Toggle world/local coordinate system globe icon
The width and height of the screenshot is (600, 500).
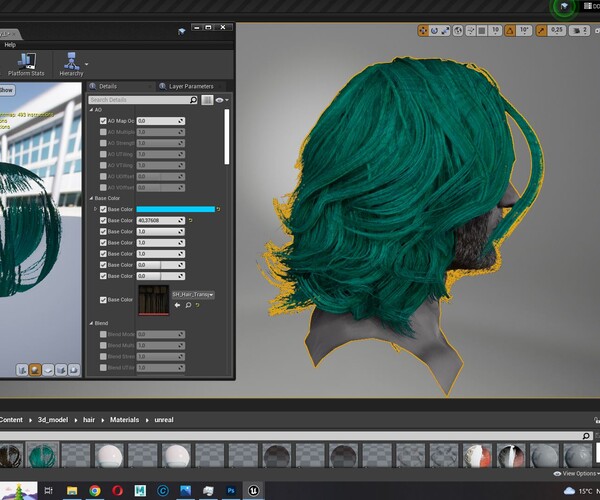pyautogui.click(x=458, y=31)
